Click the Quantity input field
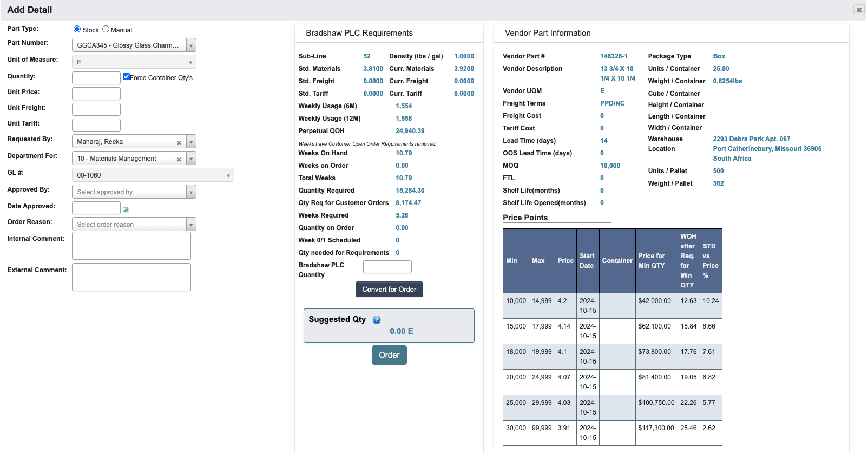Viewport: 868px width, 453px height. tap(96, 78)
